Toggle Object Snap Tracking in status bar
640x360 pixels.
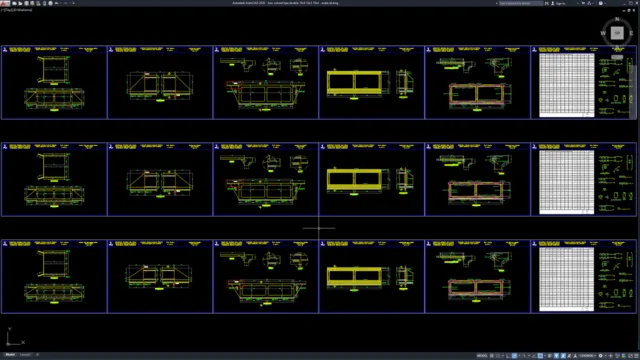pyautogui.click(x=534, y=356)
